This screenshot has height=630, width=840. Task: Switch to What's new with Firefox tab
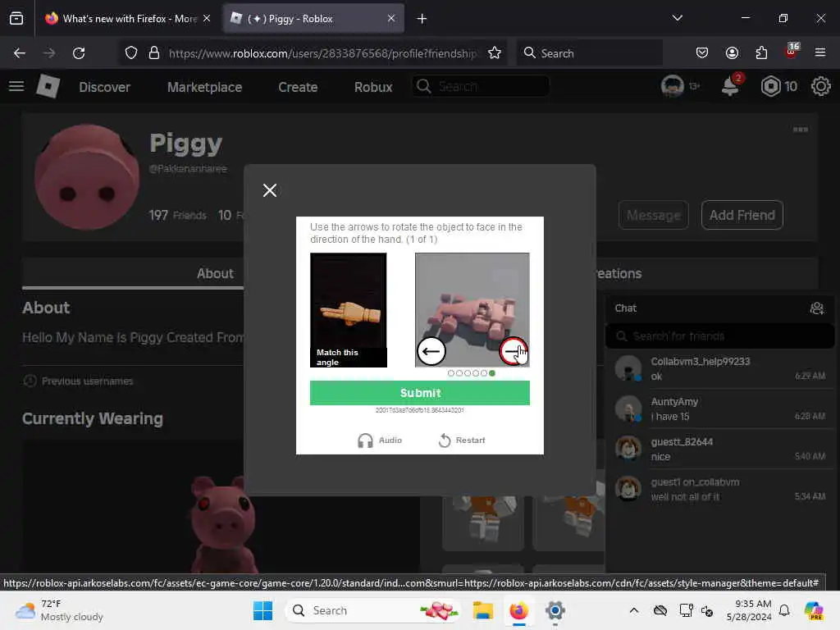coord(127,19)
